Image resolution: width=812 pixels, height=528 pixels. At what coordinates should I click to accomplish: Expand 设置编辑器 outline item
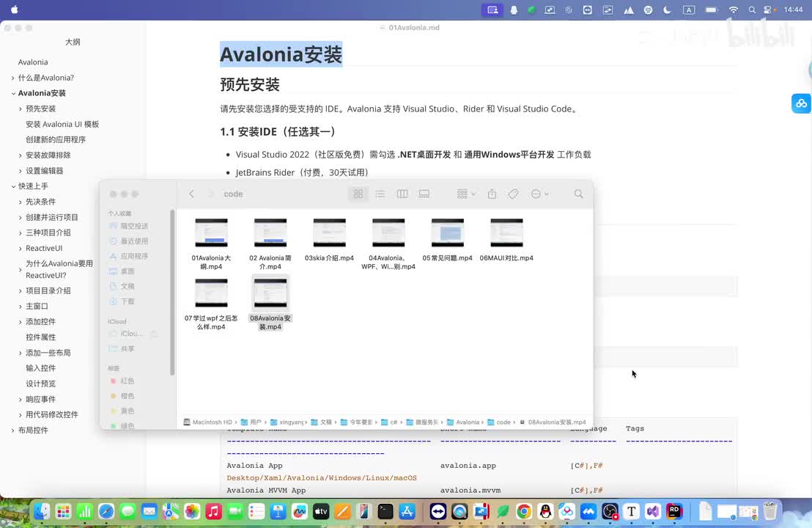point(21,171)
